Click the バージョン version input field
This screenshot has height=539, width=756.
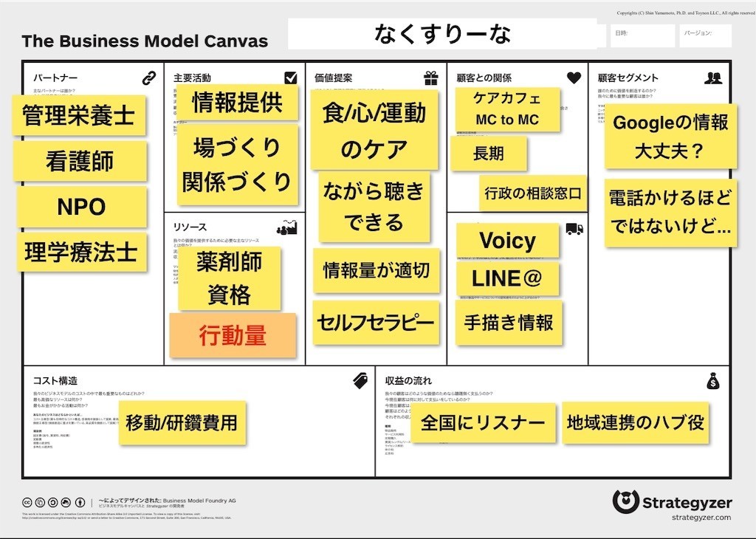point(705,35)
